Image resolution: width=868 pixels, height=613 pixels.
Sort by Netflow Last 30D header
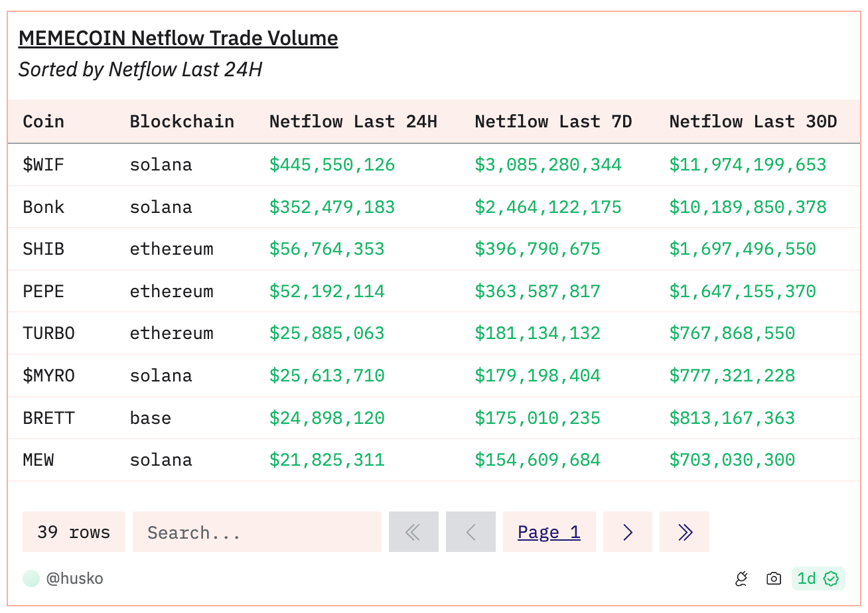[x=753, y=121]
